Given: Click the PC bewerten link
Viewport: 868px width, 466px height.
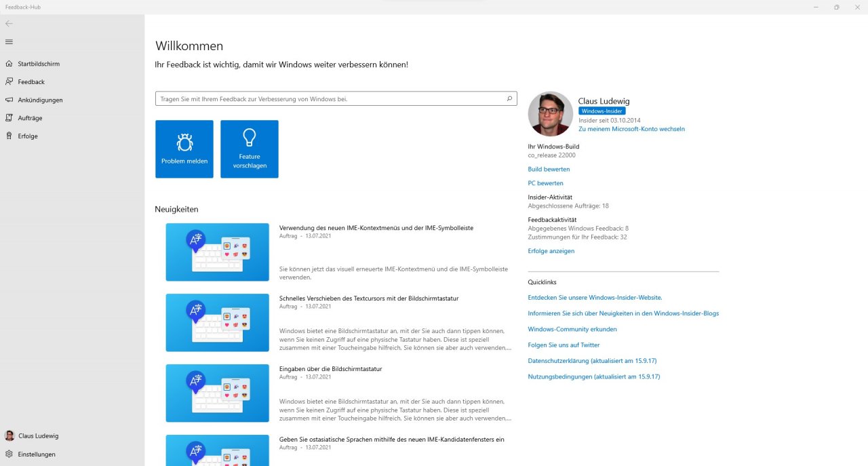Looking at the screenshot, I should pos(545,183).
